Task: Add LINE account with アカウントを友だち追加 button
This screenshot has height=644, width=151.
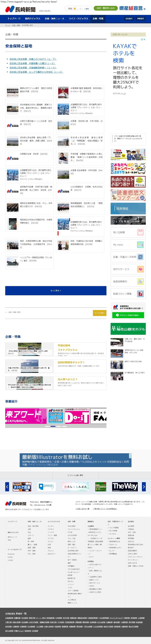Action: pos(128,315)
